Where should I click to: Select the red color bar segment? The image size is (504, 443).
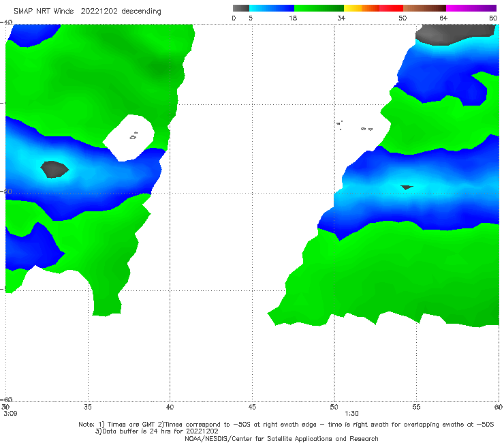tap(391, 8)
